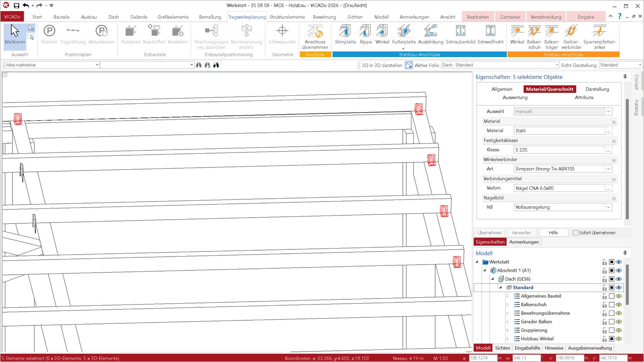Hide the Balkenschuh layer via eye icon
The height and width of the screenshot is (362, 644).
[x=619, y=305]
